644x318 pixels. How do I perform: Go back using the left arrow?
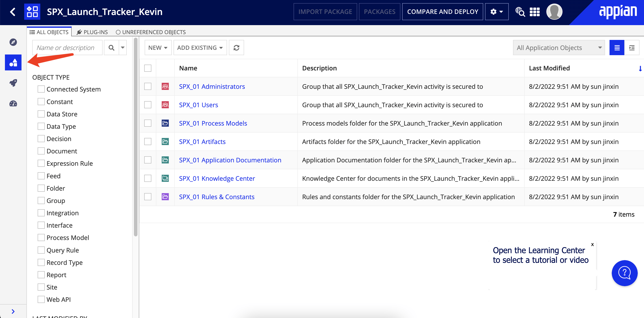13,12
